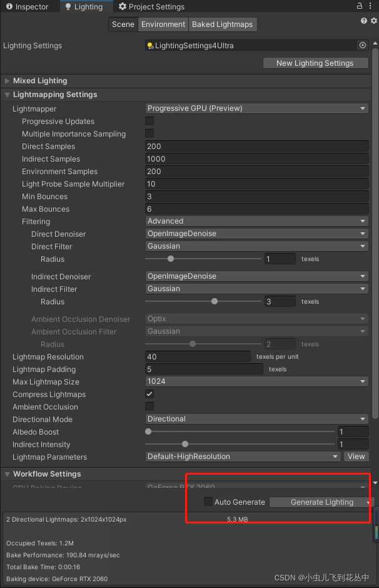Click the Environment Samples field
This screenshot has height=588, width=379.
(x=257, y=172)
